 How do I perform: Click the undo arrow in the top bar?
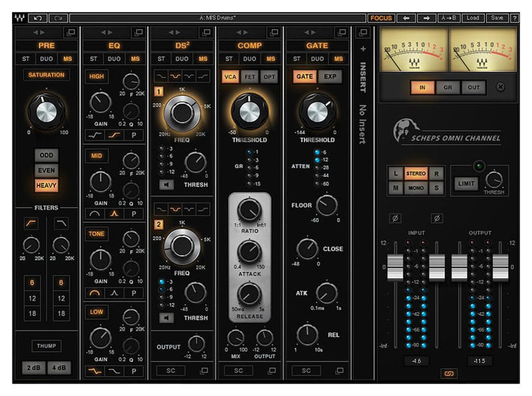tap(38, 18)
